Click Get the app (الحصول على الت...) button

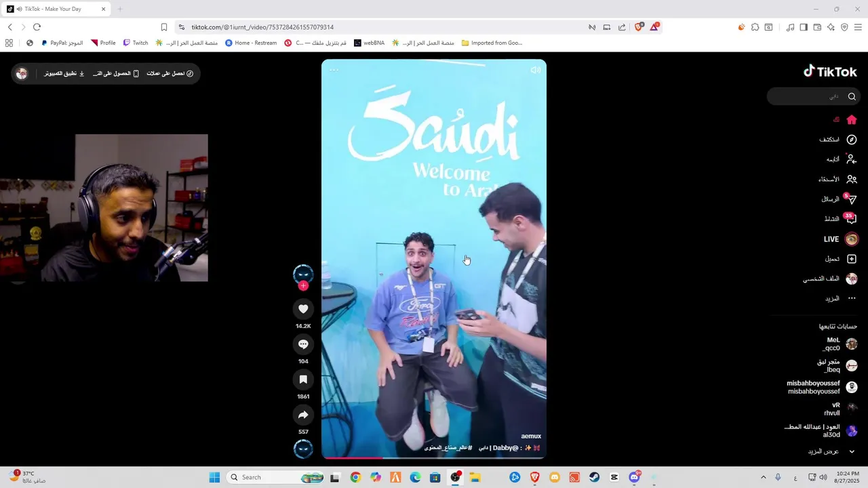(116, 73)
